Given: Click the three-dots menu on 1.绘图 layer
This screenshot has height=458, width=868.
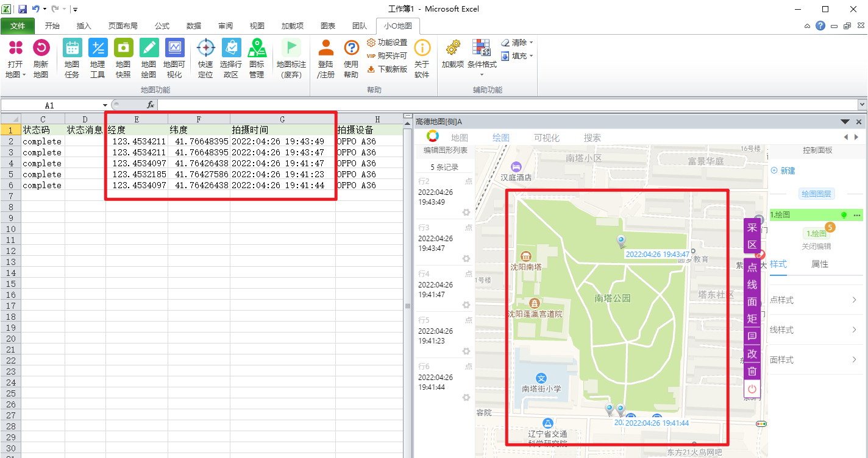Looking at the screenshot, I should pos(856,215).
